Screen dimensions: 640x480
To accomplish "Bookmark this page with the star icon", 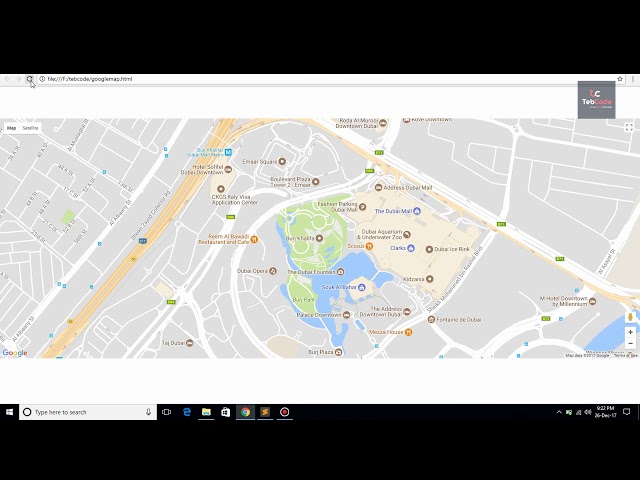I will click(620, 79).
